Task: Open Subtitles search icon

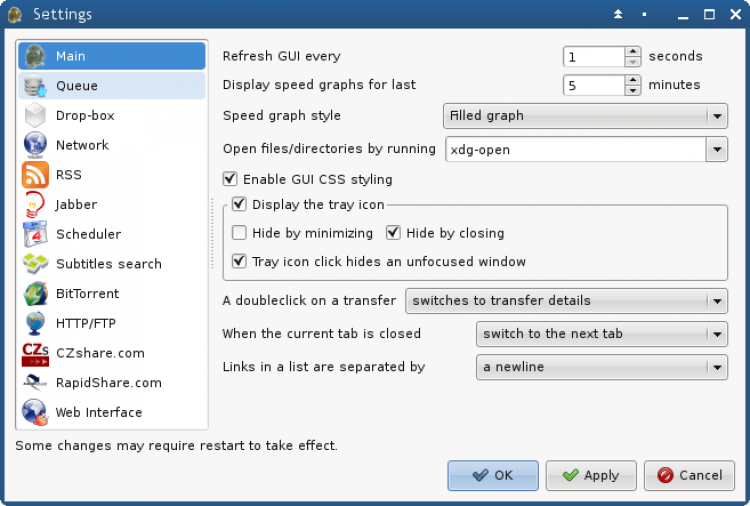Action: (x=35, y=264)
